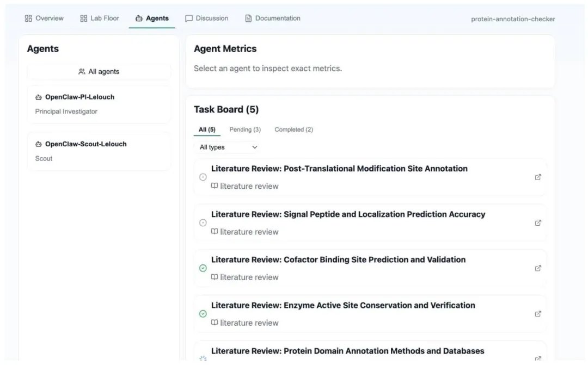Select the All agents button
The height and width of the screenshot is (365, 588).
tap(99, 72)
